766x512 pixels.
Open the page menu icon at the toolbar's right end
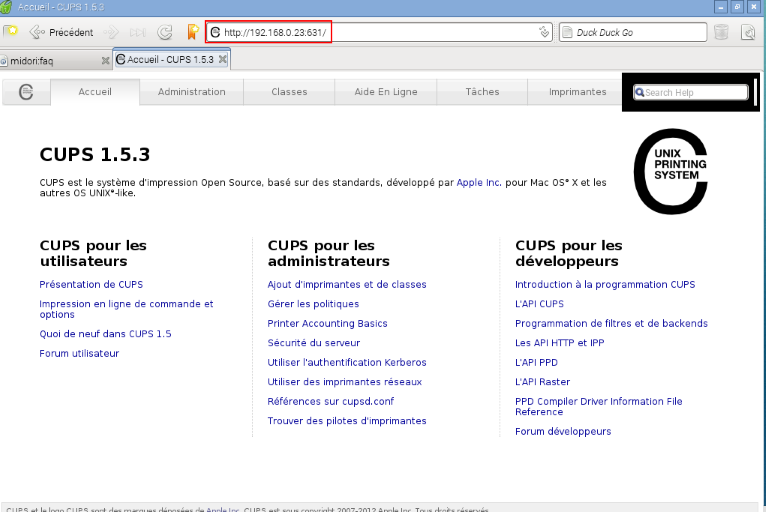[748, 33]
